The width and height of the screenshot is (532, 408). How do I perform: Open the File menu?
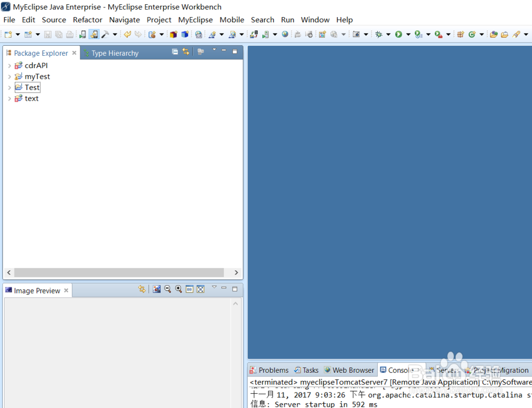click(9, 20)
